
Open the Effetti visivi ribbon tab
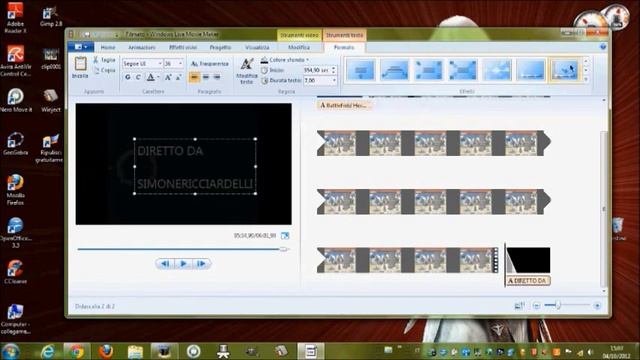[183, 47]
